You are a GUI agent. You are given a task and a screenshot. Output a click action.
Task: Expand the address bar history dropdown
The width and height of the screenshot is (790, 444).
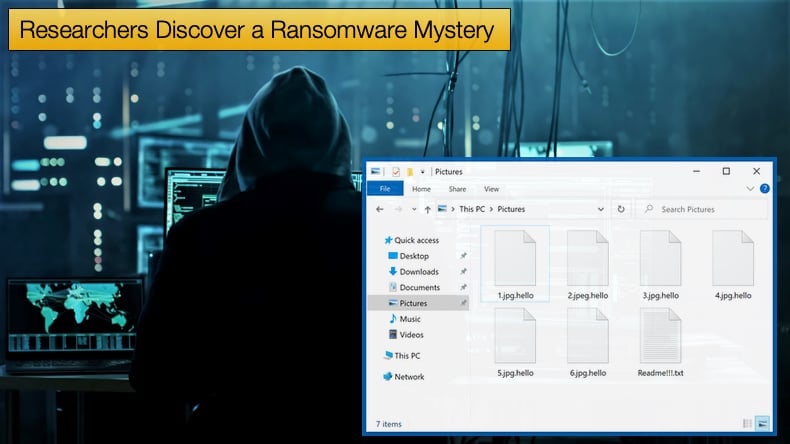click(x=601, y=209)
